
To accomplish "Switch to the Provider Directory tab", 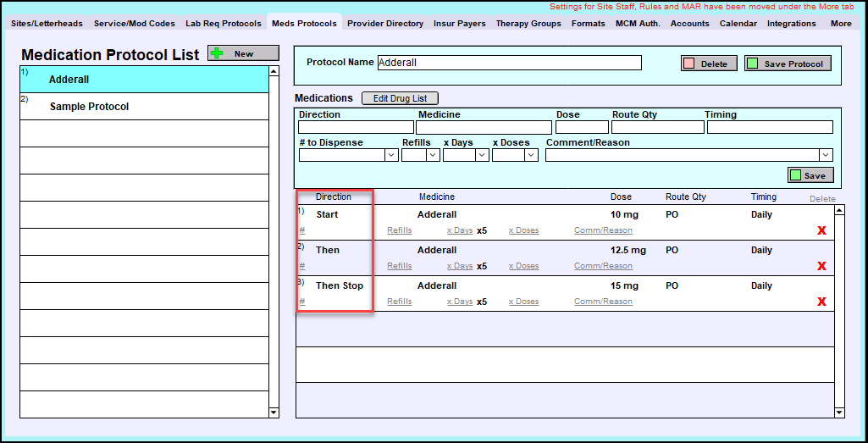I will coord(384,24).
